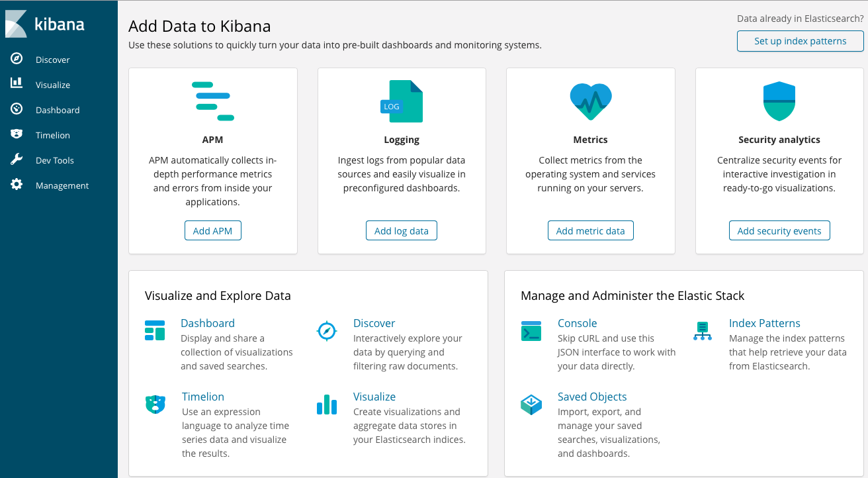Click Set up index patterns button
Screen dimensions: 868x478
[x=801, y=41]
